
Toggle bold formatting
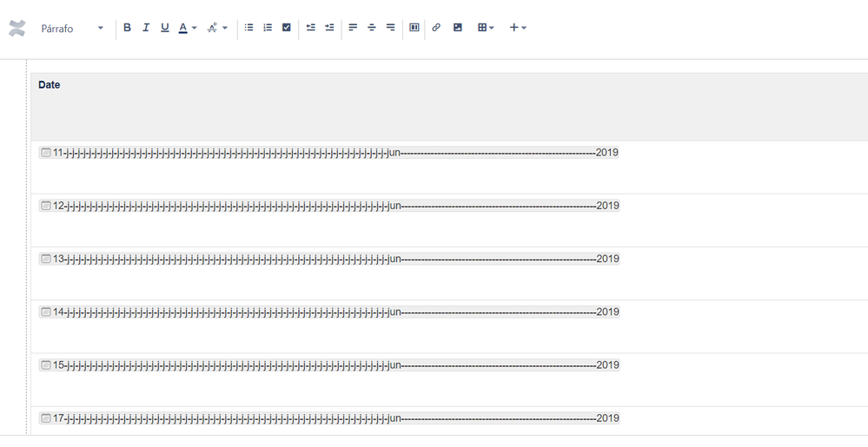[x=128, y=28]
